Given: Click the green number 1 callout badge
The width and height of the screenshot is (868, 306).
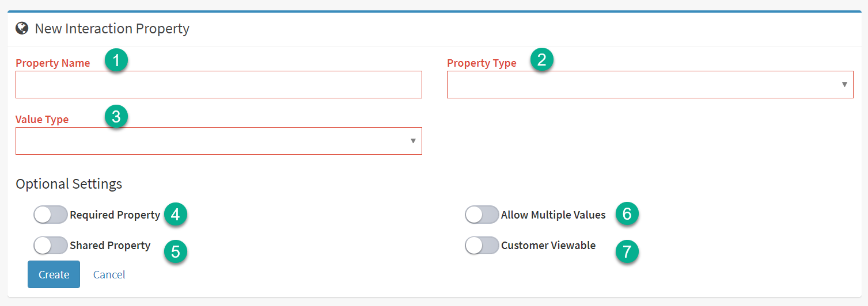Looking at the screenshot, I should (x=116, y=60).
